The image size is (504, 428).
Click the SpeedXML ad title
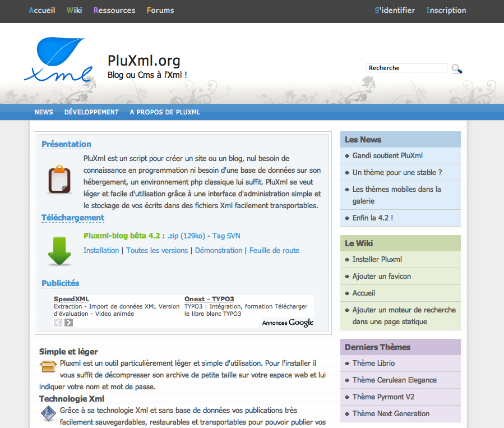tap(71, 299)
